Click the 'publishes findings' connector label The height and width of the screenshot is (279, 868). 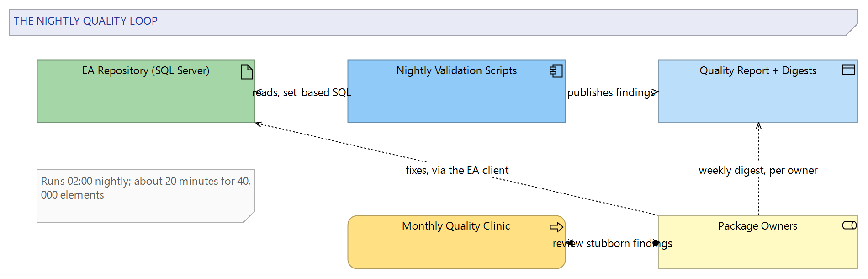click(611, 92)
